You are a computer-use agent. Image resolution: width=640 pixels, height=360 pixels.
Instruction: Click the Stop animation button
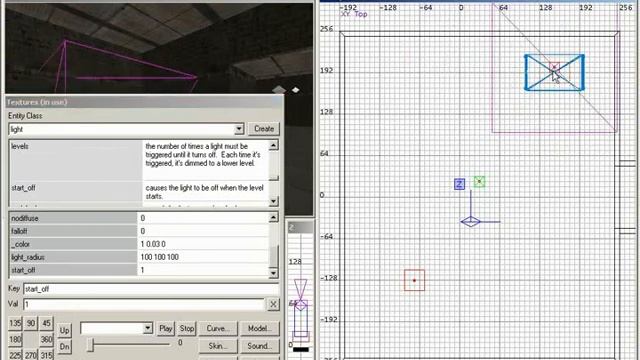187,328
